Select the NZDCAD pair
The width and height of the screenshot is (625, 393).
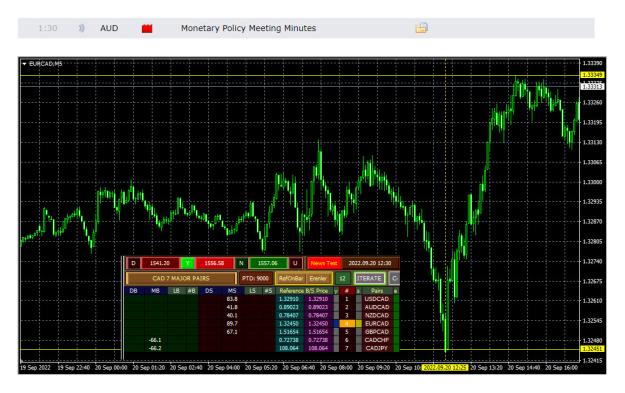377,315
